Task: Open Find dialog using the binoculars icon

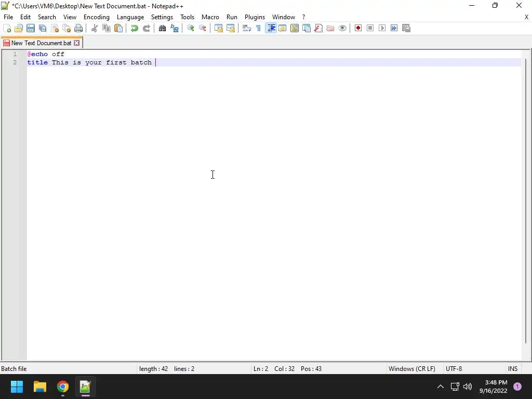Action: [x=162, y=28]
